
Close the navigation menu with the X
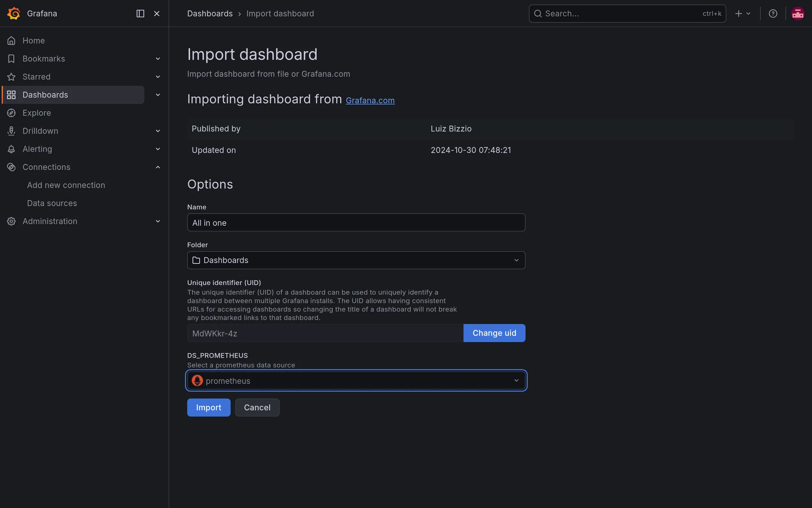pos(157,14)
